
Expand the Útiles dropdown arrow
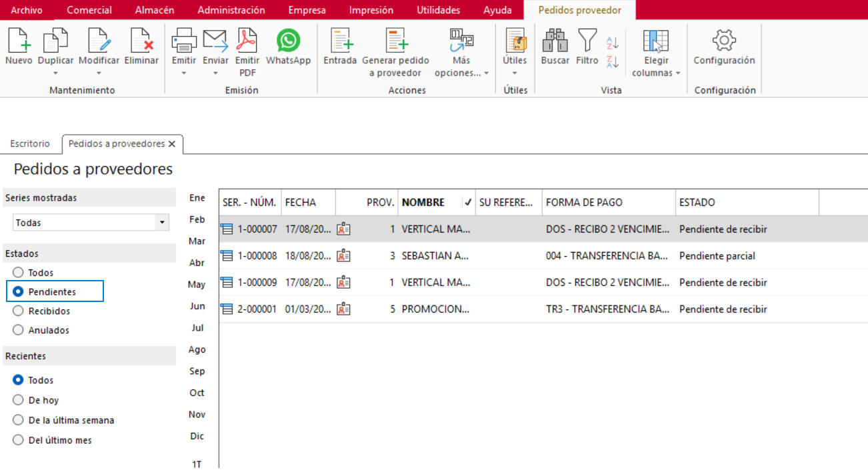[515, 73]
